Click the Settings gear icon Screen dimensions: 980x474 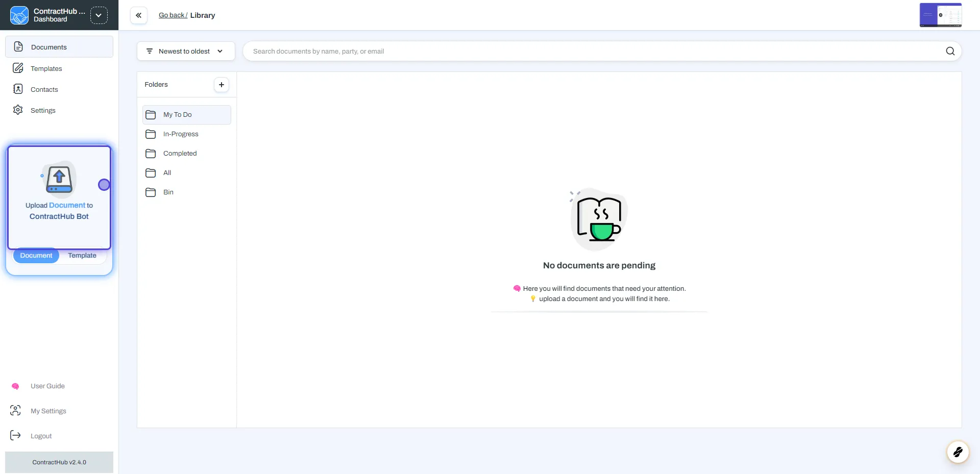(x=18, y=110)
